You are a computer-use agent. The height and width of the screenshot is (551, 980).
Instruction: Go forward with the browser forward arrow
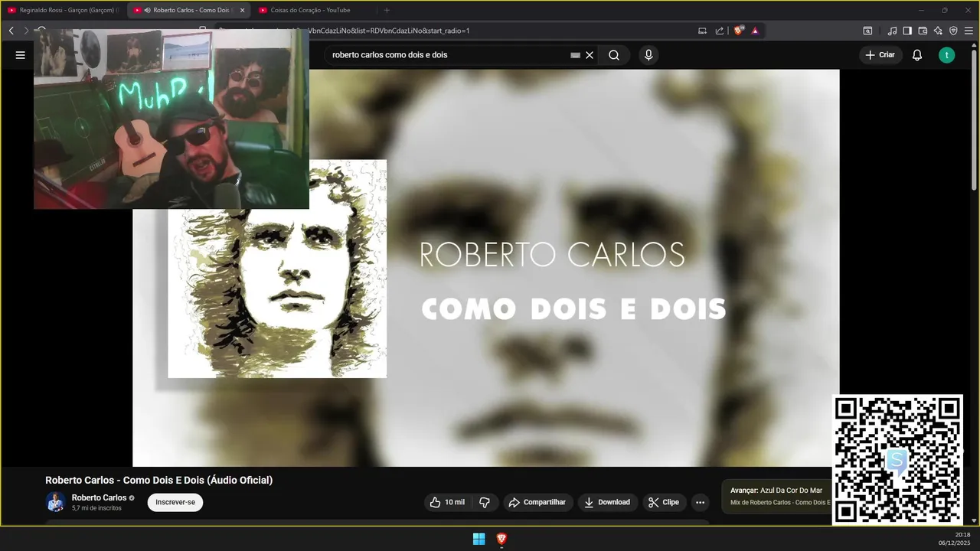25,31
